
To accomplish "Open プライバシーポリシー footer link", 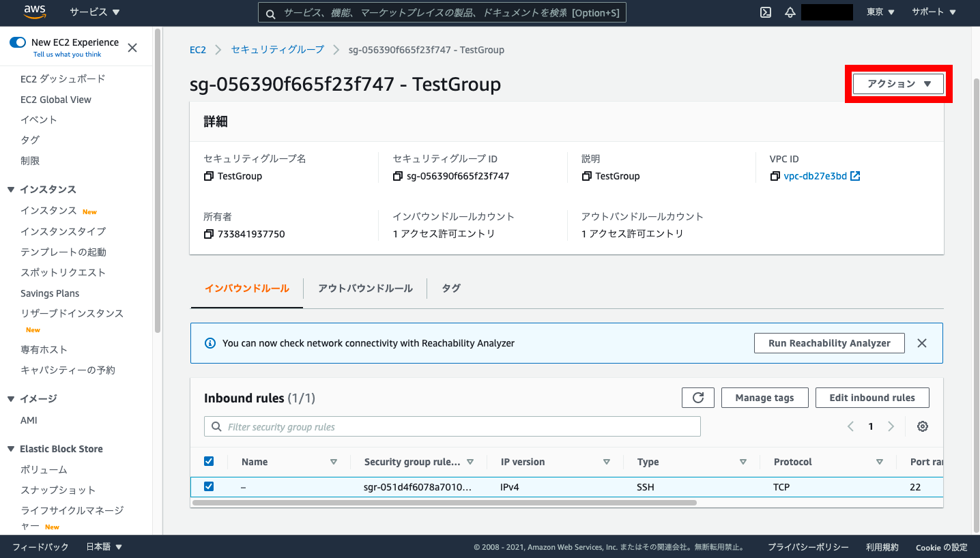I will click(x=808, y=547).
